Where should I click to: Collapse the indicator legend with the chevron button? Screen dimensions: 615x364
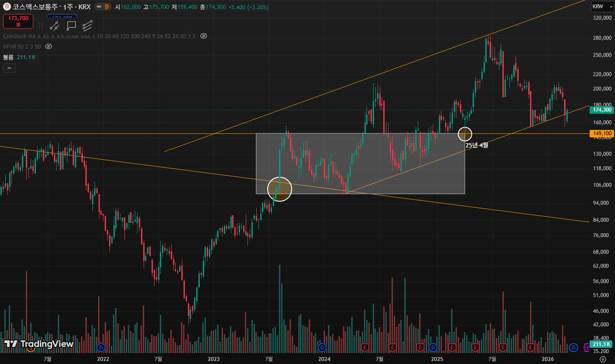[9, 68]
